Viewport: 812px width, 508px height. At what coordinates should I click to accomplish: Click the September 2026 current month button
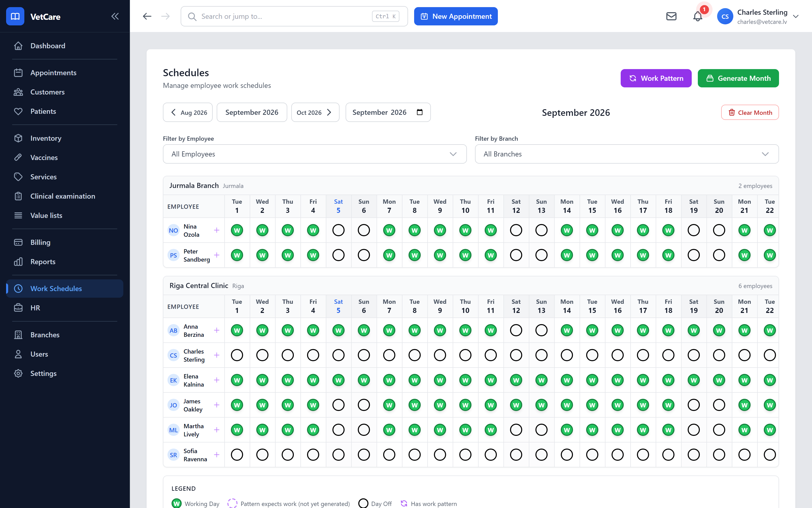point(252,112)
